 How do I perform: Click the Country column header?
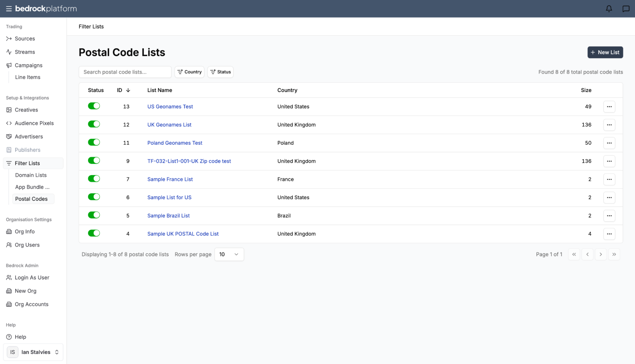click(x=287, y=90)
